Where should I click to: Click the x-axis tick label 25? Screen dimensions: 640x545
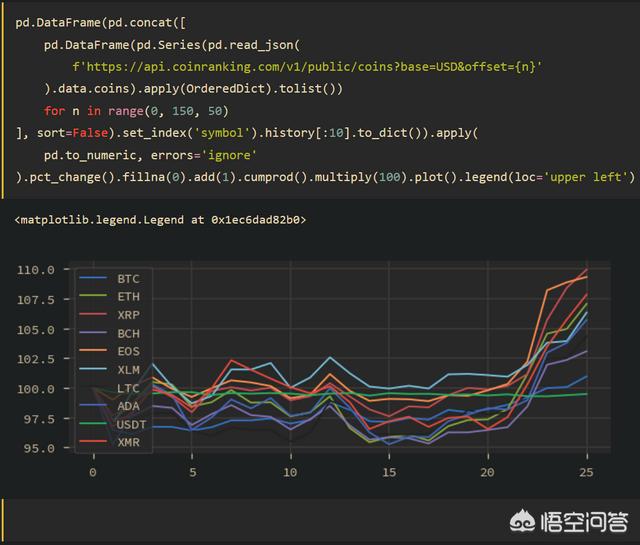[587, 472]
